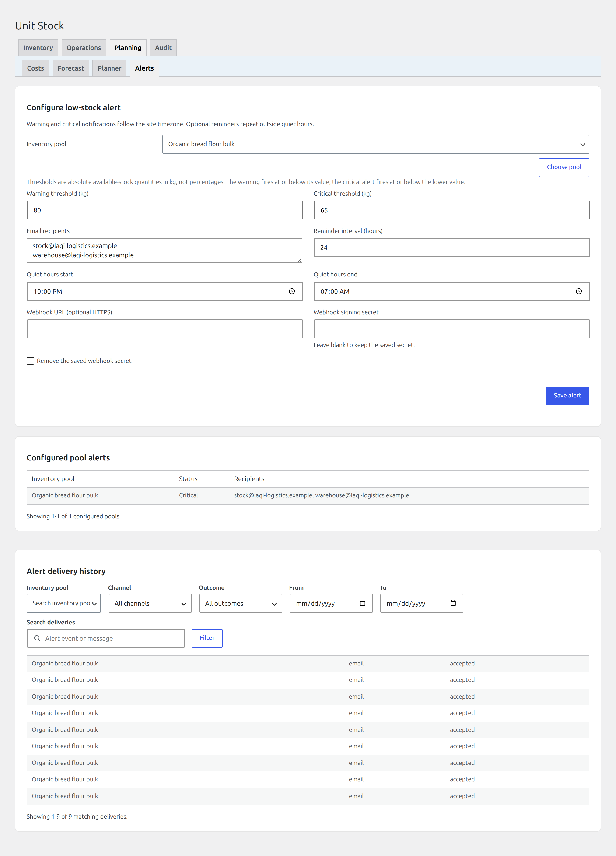Click 'Showing 1-1 of 1 configured pools.' text
This screenshot has height=856, width=616.
tap(73, 516)
